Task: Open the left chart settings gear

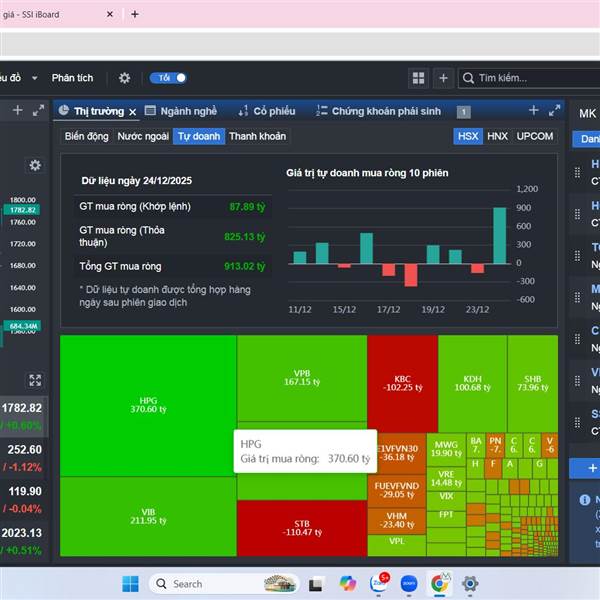Action: pyautogui.click(x=35, y=165)
